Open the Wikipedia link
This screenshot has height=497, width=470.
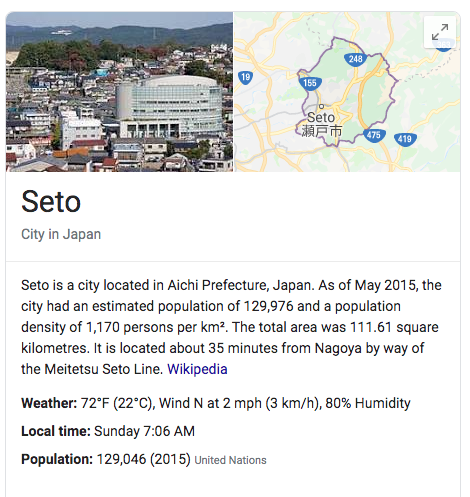point(197,369)
